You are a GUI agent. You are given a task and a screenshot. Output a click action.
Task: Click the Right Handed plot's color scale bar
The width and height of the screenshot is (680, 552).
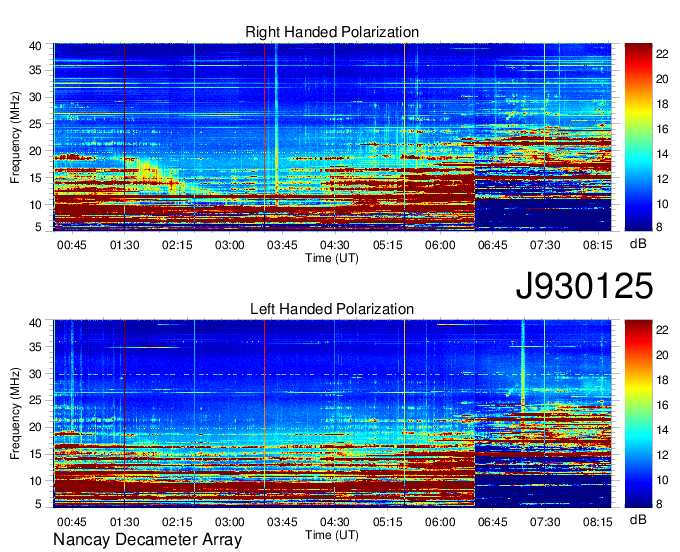[638, 137]
